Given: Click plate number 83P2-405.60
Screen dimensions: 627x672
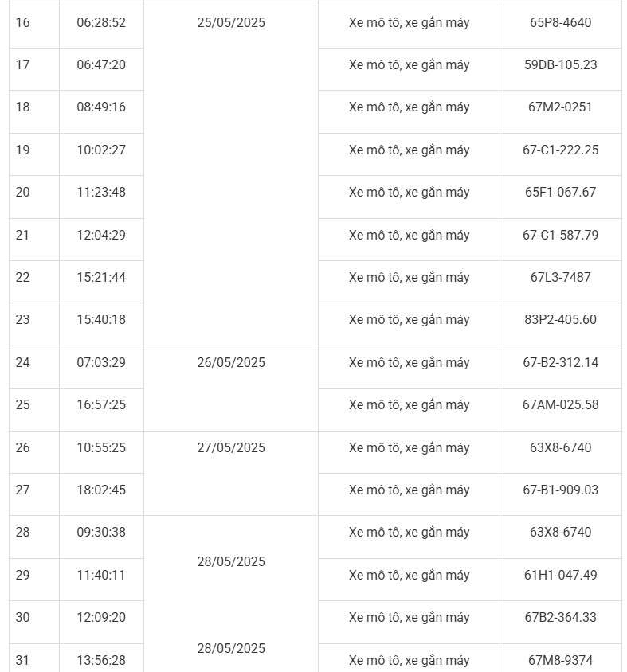Looking at the screenshot, I should [560, 320].
